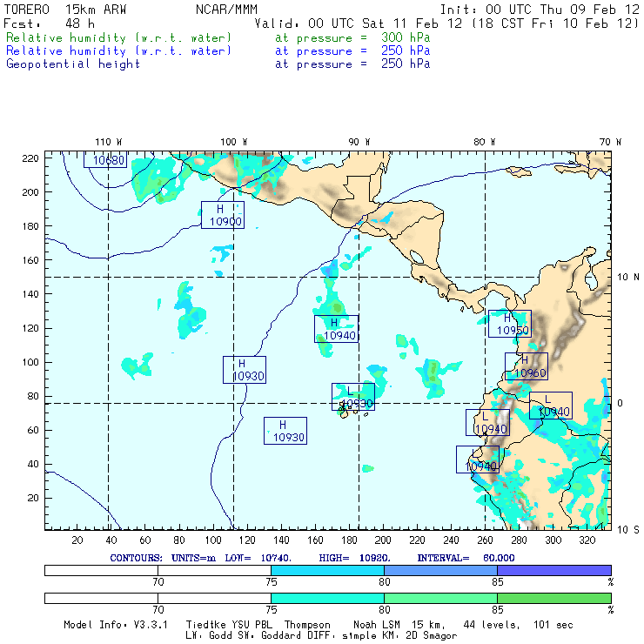Select the TORERO 15km ARW title

tap(65, 10)
